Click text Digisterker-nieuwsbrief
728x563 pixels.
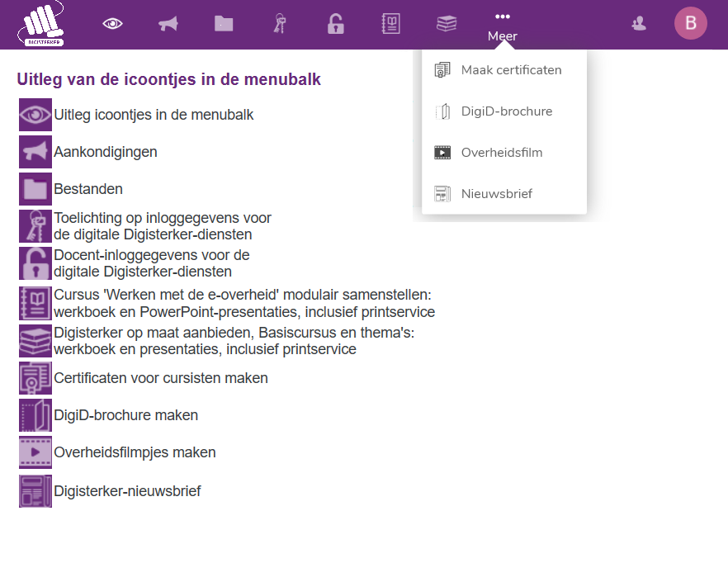click(127, 491)
